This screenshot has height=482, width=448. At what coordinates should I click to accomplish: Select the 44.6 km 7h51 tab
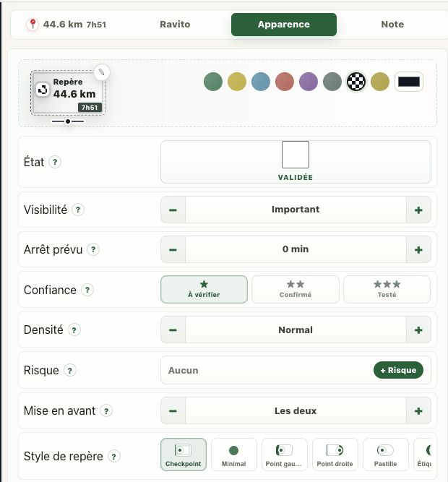click(x=66, y=25)
